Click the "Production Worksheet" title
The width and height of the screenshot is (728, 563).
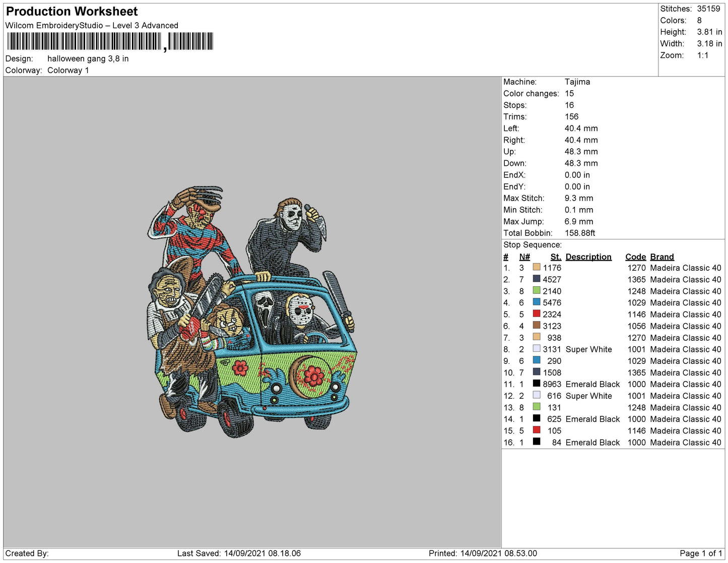72,12
